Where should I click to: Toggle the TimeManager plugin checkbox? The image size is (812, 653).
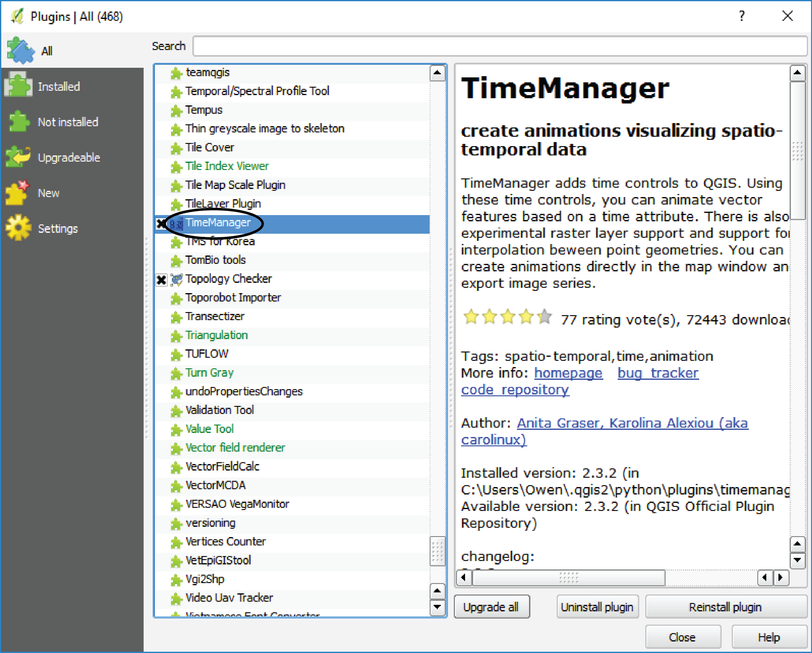tap(161, 224)
